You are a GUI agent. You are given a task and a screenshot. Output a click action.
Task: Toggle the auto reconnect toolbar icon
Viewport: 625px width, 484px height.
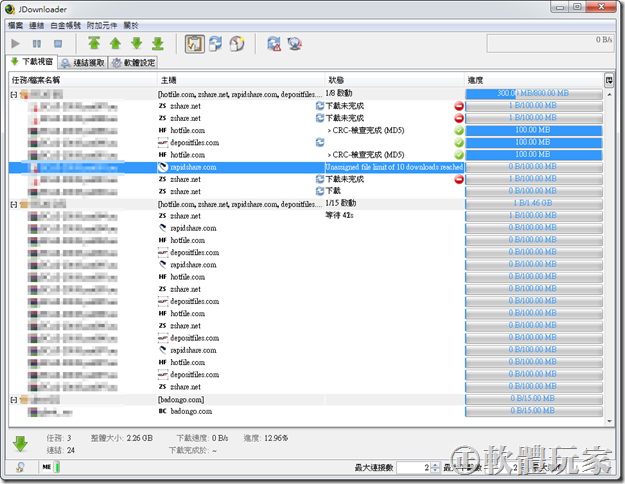point(216,43)
